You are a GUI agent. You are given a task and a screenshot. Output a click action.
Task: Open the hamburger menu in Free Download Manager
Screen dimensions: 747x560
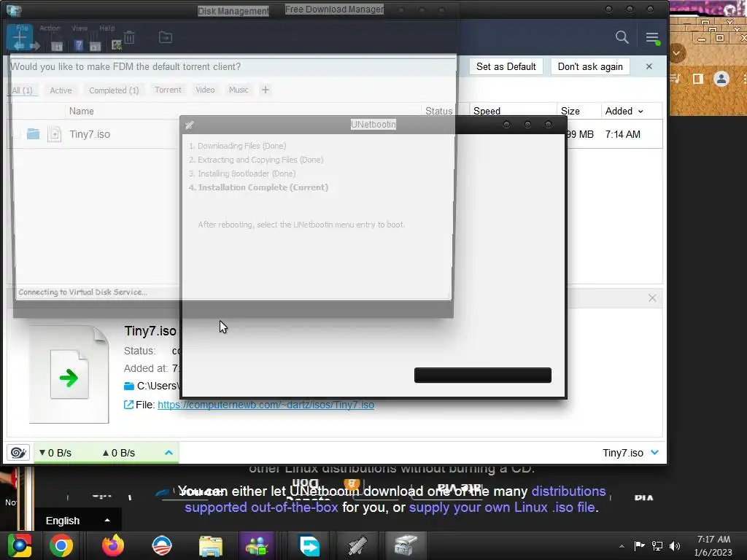652,38
